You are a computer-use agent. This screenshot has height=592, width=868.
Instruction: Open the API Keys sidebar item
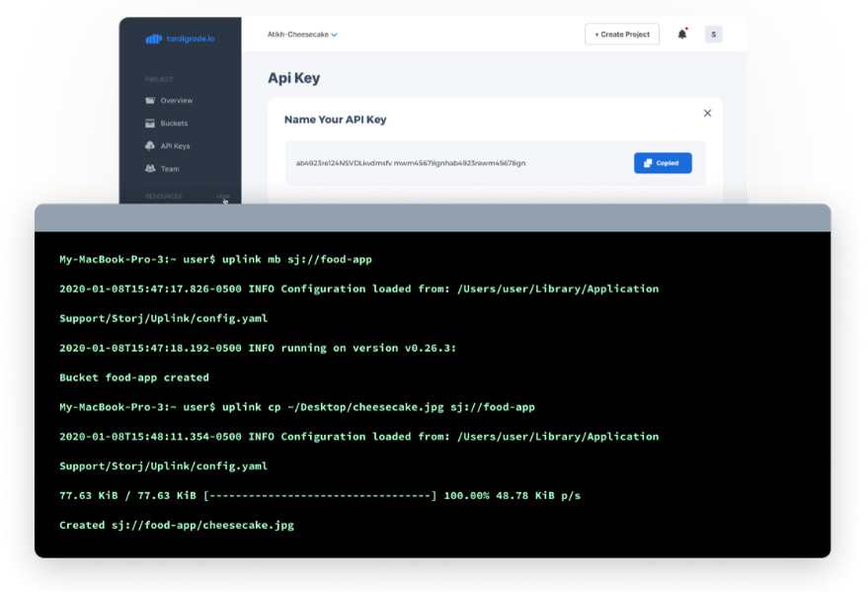pyautogui.click(x=167, y=145)
